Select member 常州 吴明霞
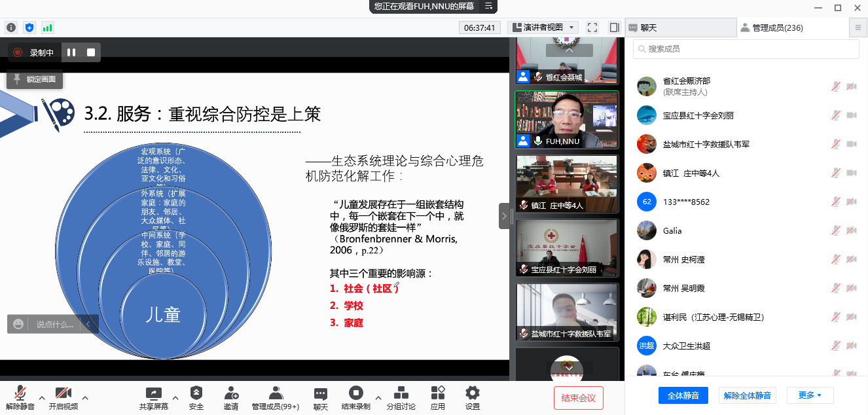The image size is (868, 415). pyautogui.click(x=746, y=288)
